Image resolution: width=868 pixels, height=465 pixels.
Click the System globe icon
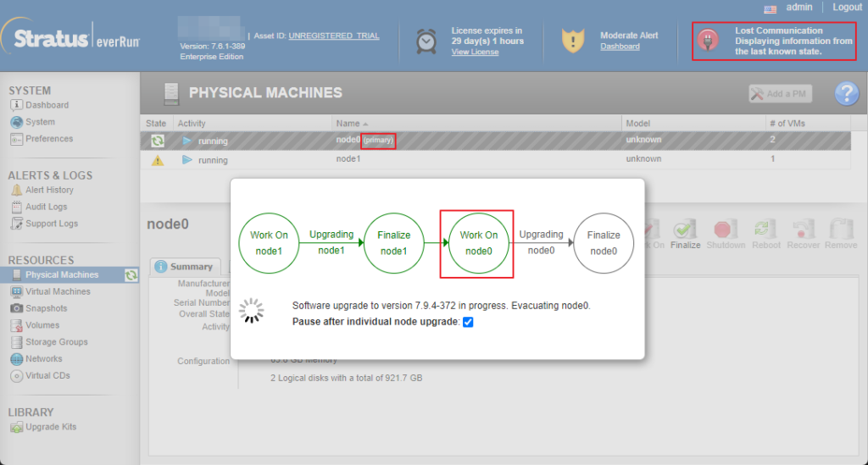click(x=17, y=122)
